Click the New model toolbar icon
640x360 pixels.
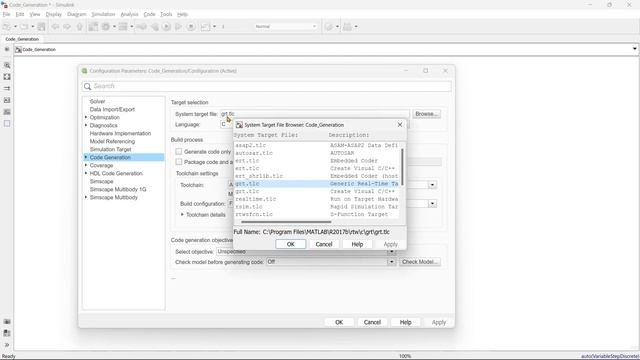tap(6, 27)
